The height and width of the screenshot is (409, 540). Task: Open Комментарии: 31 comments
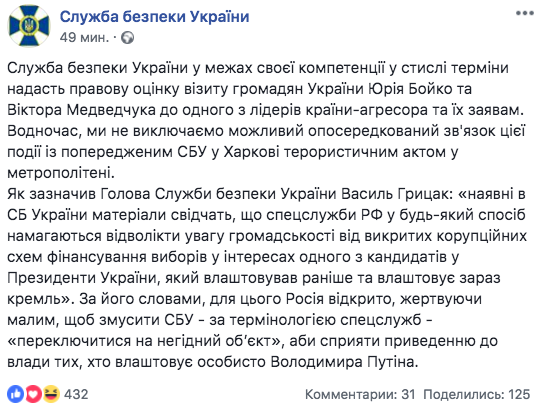tap(360, 394)
